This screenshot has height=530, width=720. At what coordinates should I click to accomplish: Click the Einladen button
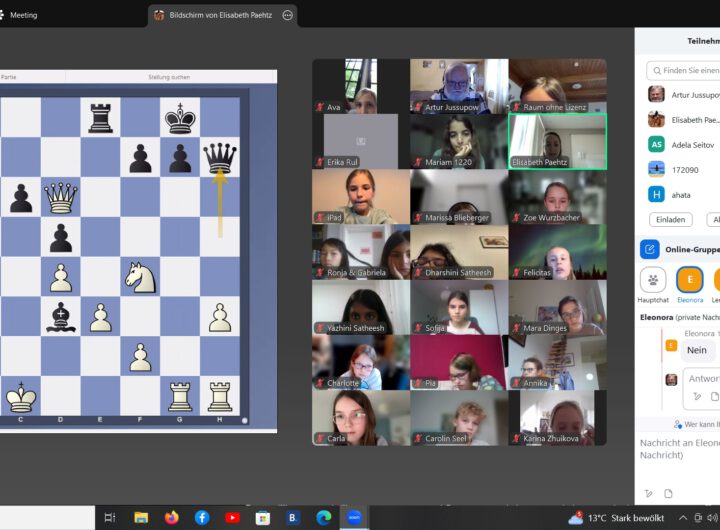670,219
